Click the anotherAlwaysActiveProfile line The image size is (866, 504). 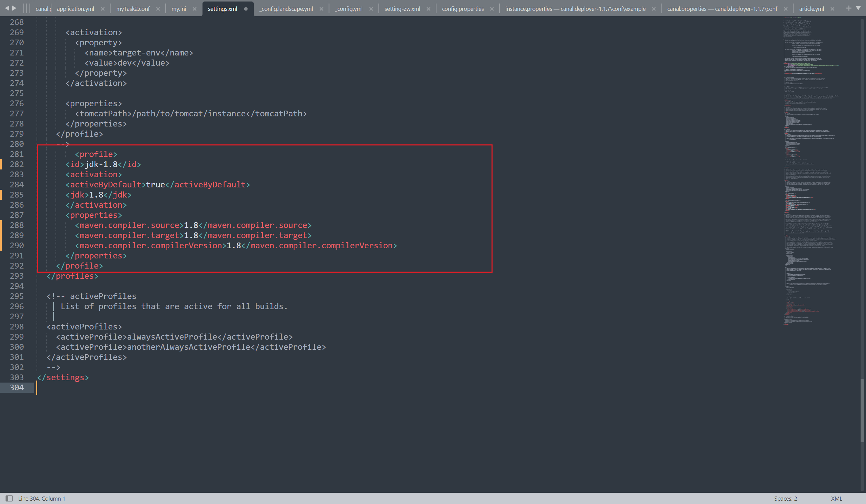(x=191, y=347)
